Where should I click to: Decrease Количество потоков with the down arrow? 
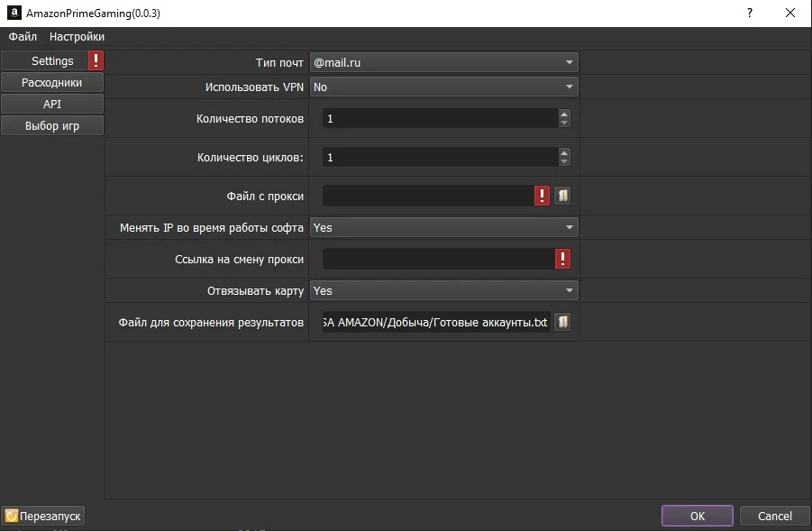564,123
